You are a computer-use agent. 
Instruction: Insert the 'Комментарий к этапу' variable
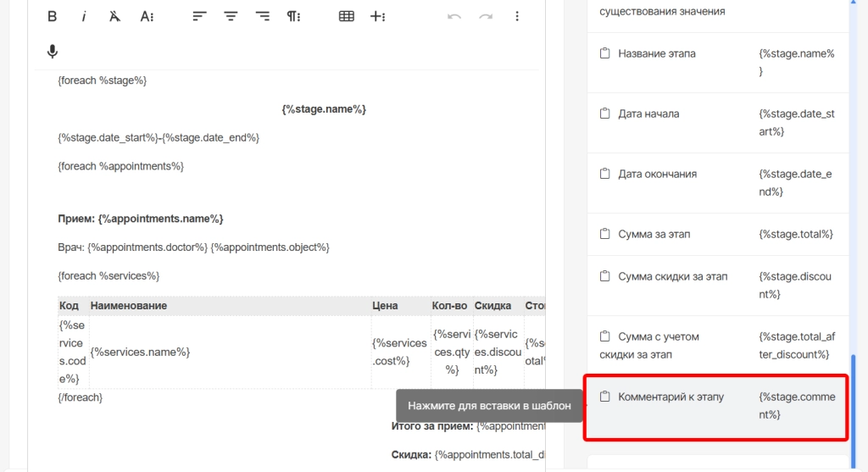click(x=716, y=406)
